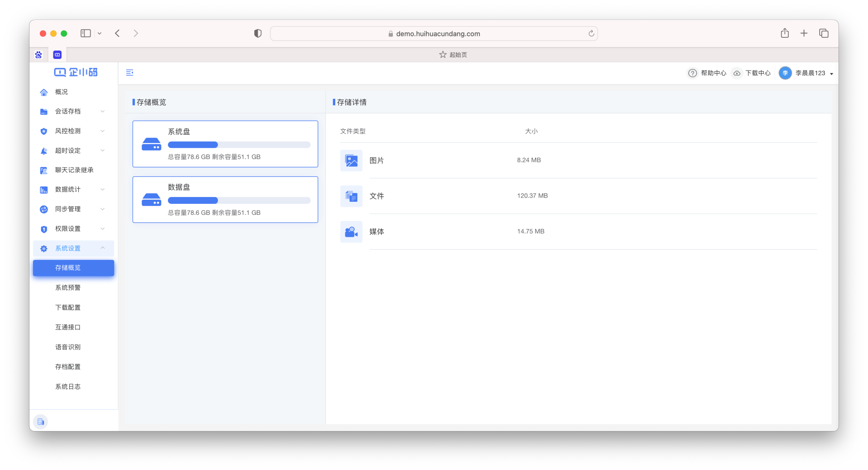The width and height of the screenshot is (868, 470).
Task: Click the 聊天记录继承 icon
Action: [44, 170]
